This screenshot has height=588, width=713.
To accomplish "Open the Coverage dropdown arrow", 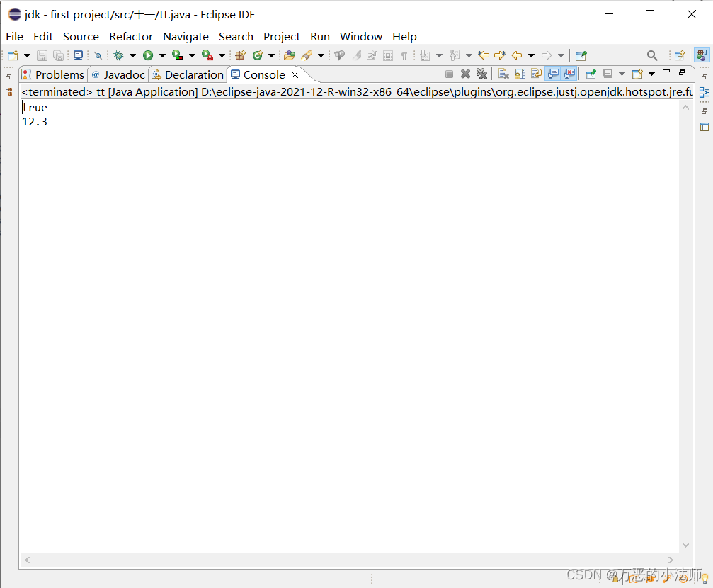I will click(x=192, y=55).
